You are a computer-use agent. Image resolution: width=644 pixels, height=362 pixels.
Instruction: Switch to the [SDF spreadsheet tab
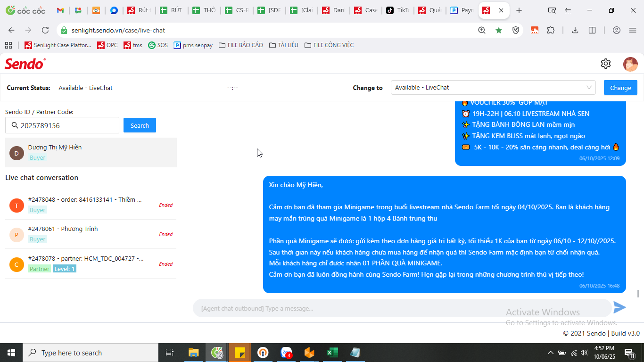(268, 10)
